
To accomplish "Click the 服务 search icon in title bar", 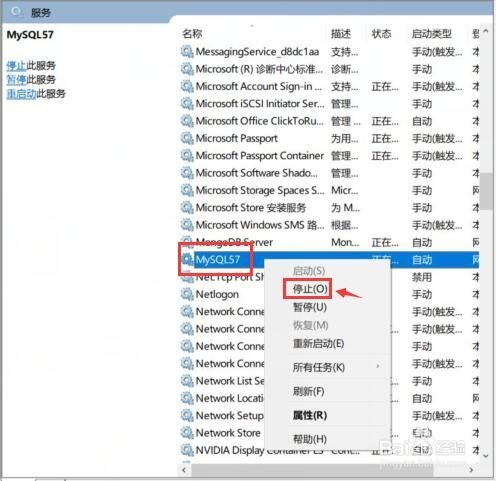I will (16, 12).
